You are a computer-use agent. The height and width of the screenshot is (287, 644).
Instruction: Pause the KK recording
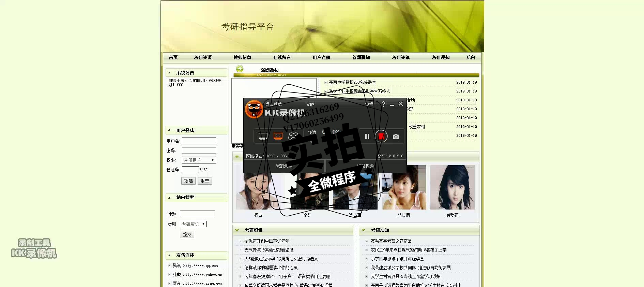point(367,136)
